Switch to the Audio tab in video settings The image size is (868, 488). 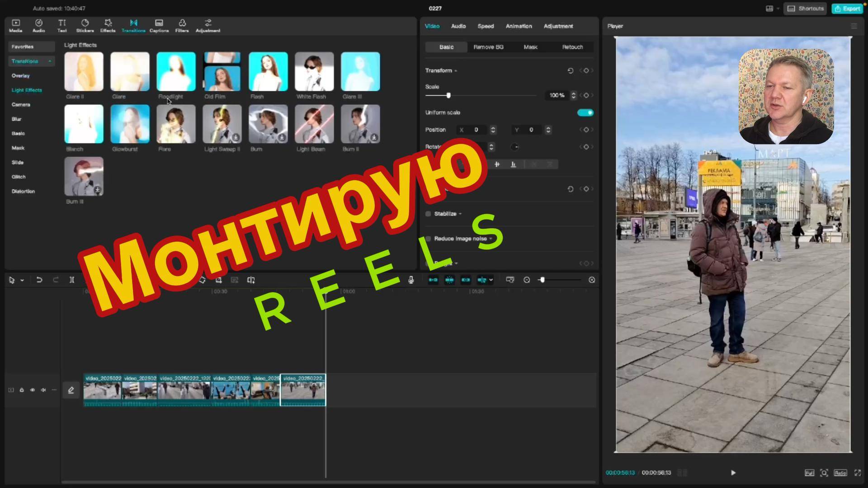pos(458,26)
